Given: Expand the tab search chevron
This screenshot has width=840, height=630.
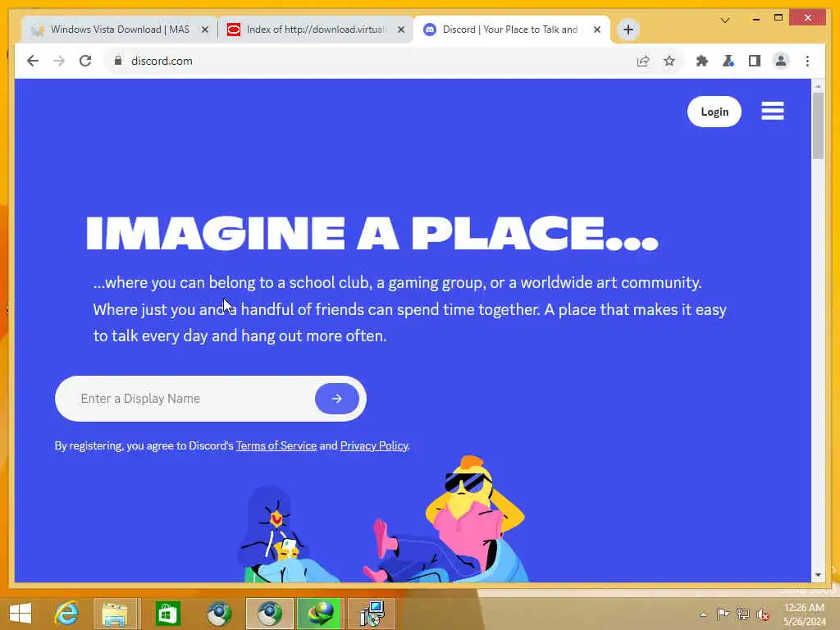Looking at the screenshot, I should point(725,21).
